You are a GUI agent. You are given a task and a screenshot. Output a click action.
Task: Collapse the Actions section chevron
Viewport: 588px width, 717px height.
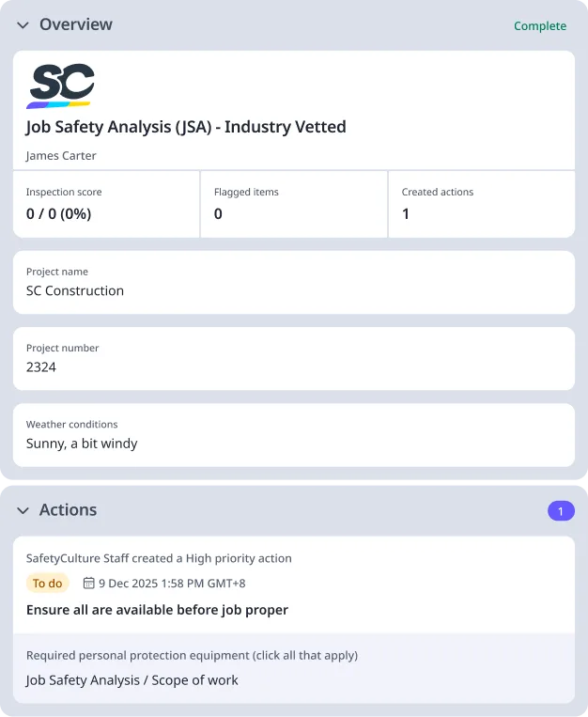tap(23, 510)
